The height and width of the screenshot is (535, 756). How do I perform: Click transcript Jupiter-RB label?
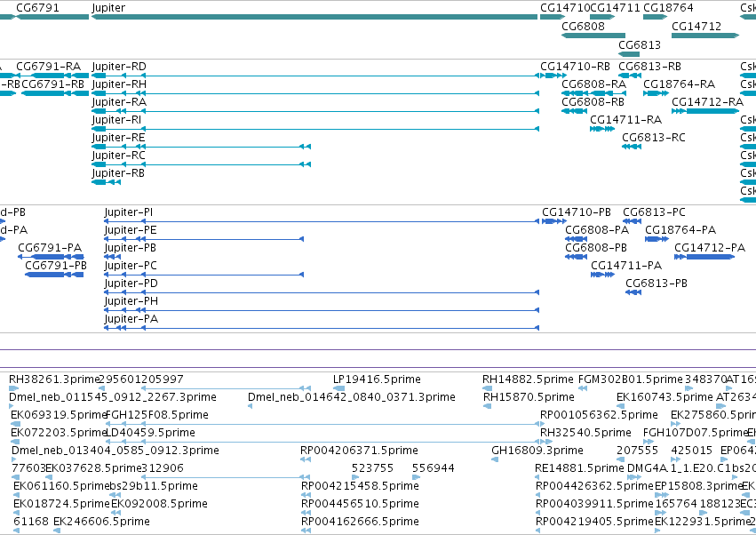(x=118, y=173)
